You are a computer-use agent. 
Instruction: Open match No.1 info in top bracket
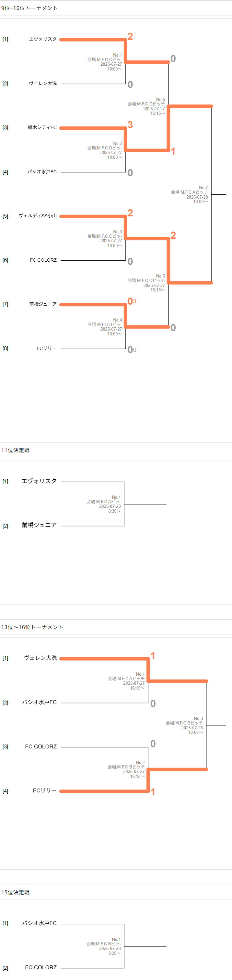(x=105, y=62)
